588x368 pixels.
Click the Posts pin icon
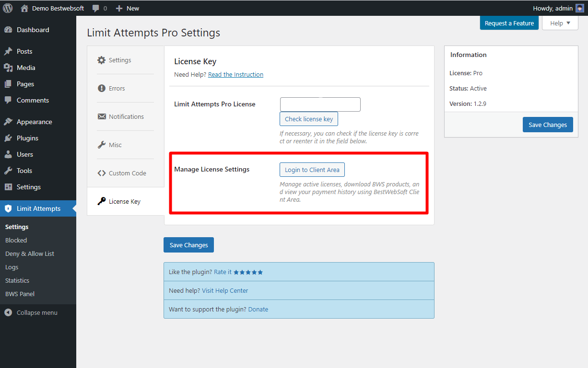click(x=8, y=51)
